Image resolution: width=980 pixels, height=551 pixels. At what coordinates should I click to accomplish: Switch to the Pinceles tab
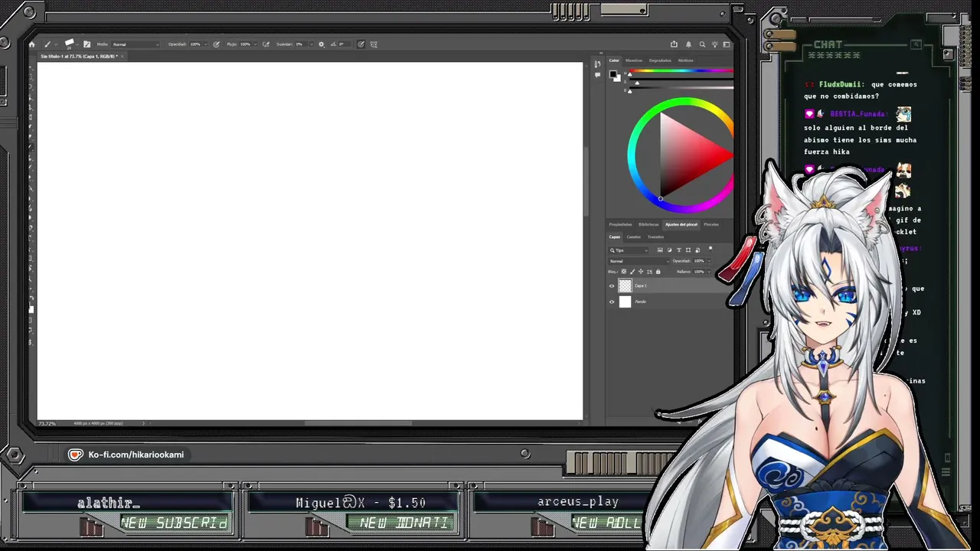tap(711, 224)
